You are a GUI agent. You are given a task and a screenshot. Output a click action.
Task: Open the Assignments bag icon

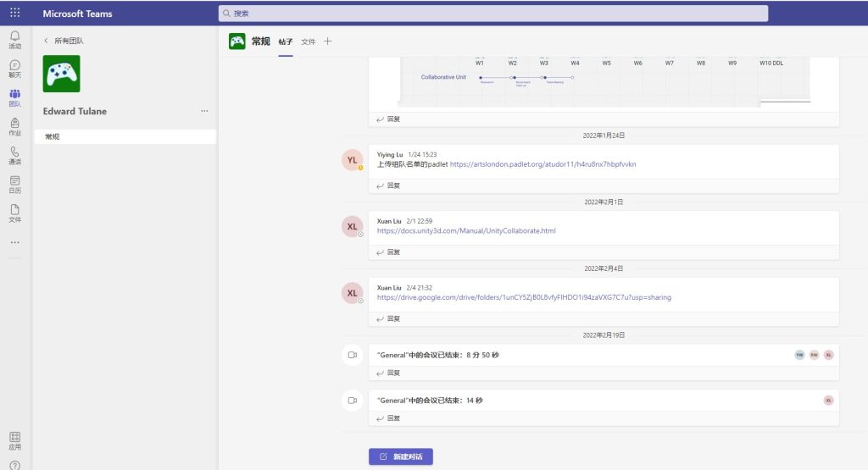pyautogui.click(x=15, y=127)
